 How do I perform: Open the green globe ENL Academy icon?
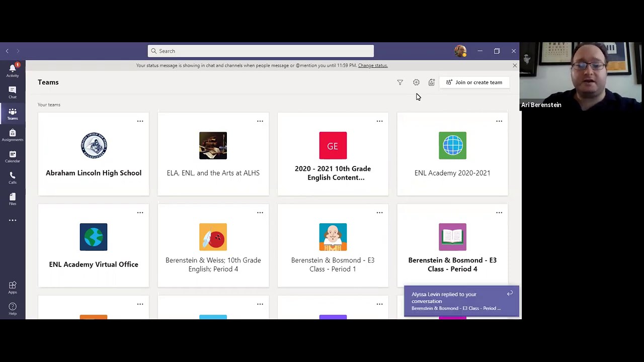point(452,145)
